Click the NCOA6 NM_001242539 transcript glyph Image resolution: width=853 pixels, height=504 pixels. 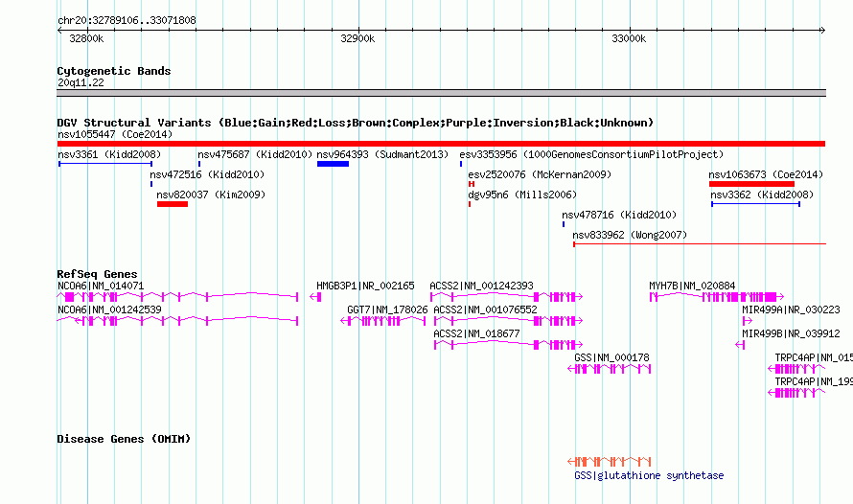(x=178, y=321)
